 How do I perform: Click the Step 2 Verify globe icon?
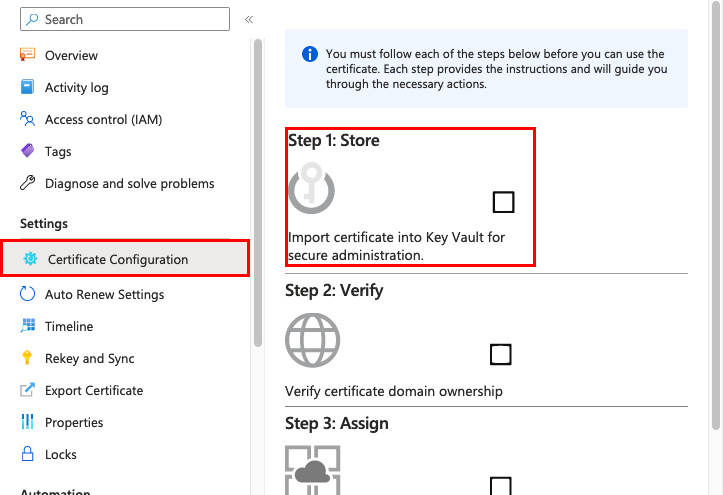coord(312,341)
